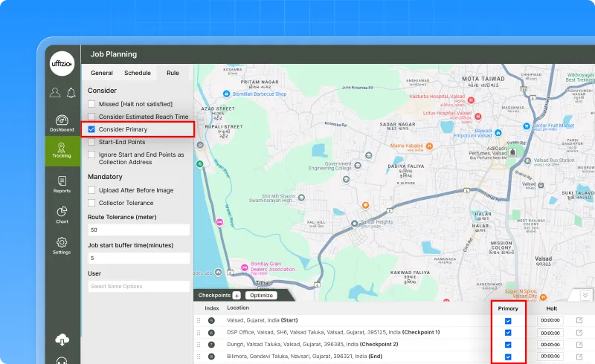Screen dimensions: 595x364
Task: Add a checkpoint with the plus icon
Action: point(237,295)
